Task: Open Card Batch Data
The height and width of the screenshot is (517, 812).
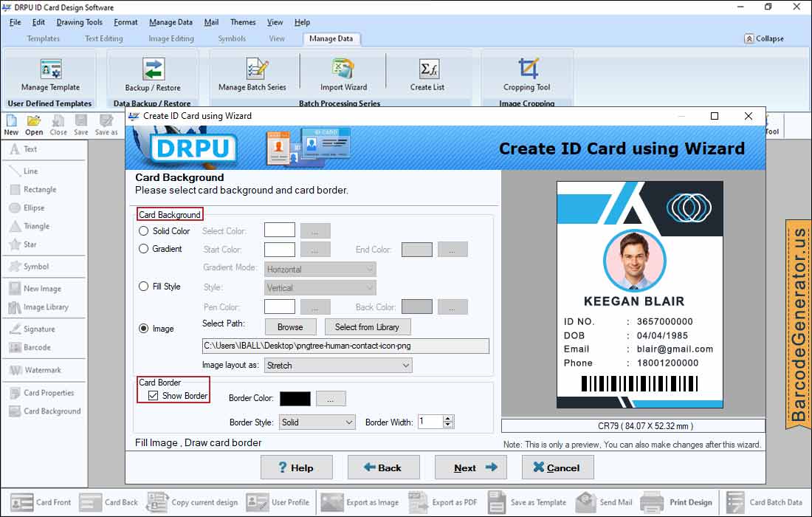Action: (x=764, y=502)
